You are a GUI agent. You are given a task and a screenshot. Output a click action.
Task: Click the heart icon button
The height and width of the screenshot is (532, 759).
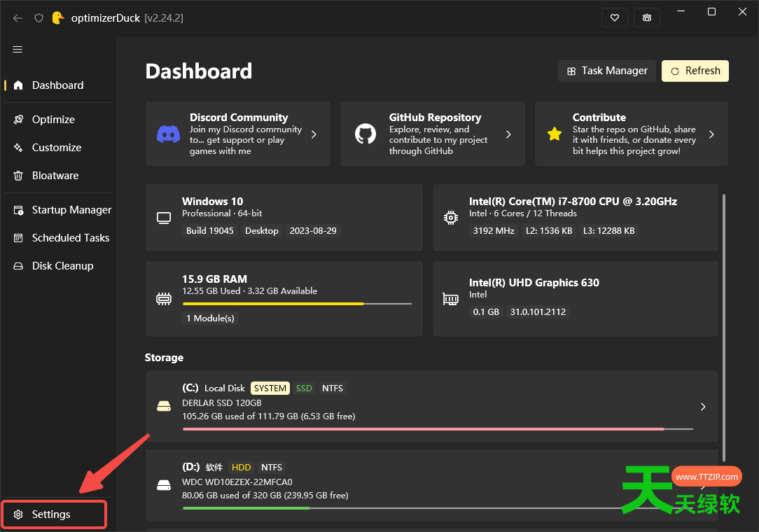[615, 18]
